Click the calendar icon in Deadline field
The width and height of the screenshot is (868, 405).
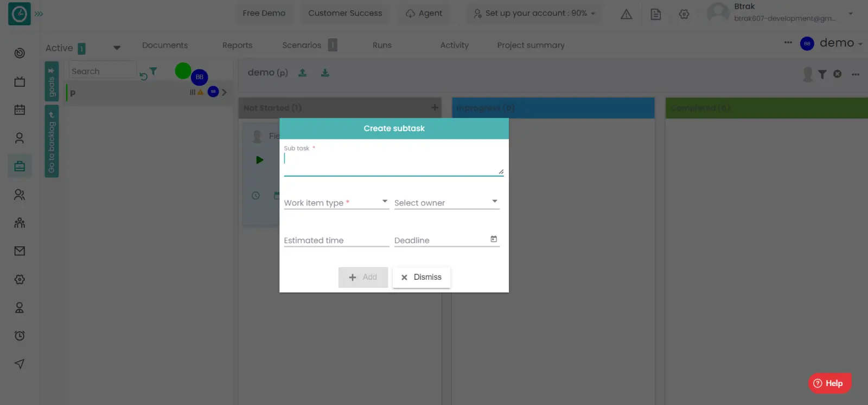[x=494, y=239]
